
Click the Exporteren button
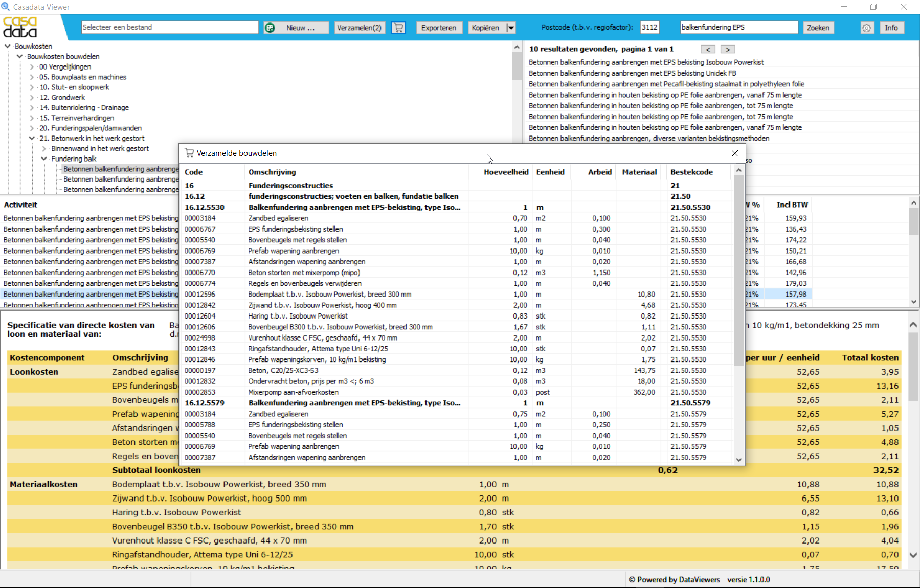439,28
